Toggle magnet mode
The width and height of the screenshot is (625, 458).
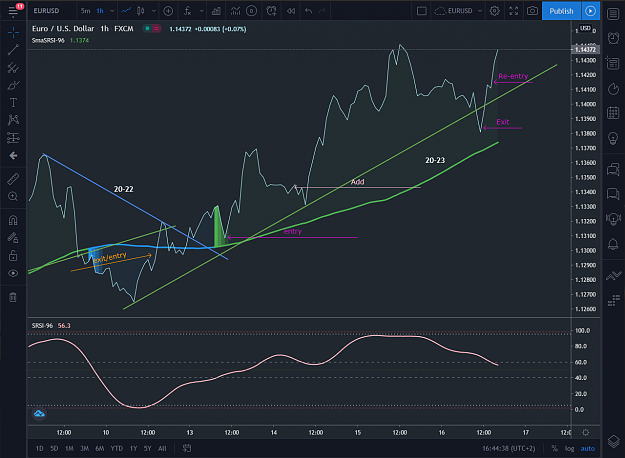[x=13, y=220]
